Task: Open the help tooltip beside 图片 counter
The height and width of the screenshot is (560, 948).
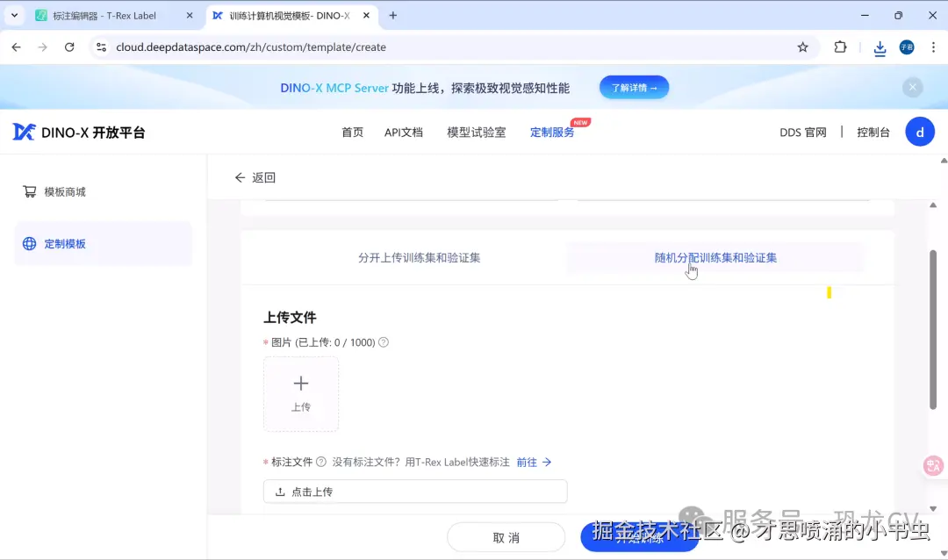Action: 382,342
